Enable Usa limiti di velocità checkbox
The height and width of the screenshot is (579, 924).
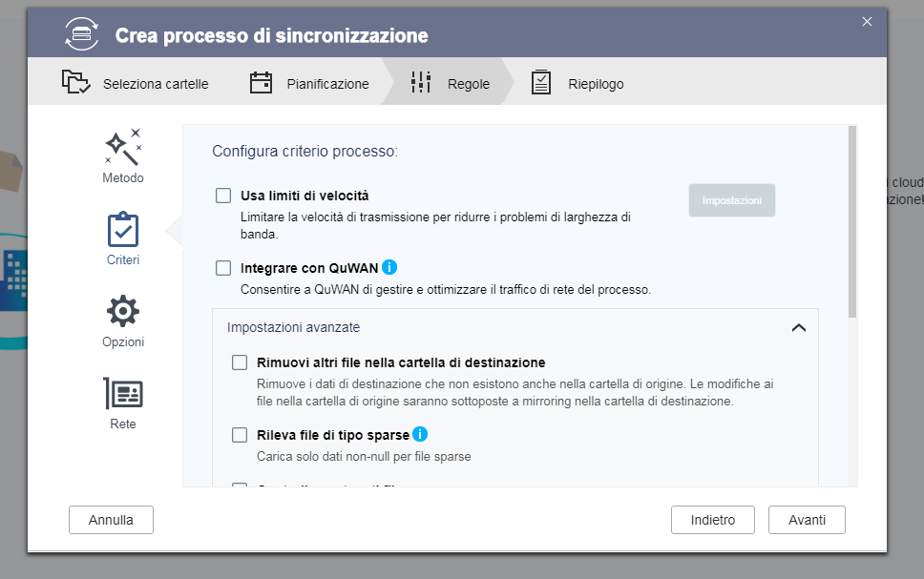pyautogui.click(x=223, y=196)
